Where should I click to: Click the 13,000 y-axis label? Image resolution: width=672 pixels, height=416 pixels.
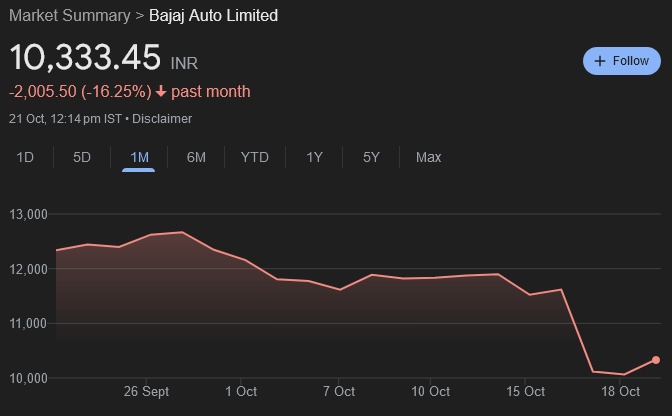pos(28,214)
